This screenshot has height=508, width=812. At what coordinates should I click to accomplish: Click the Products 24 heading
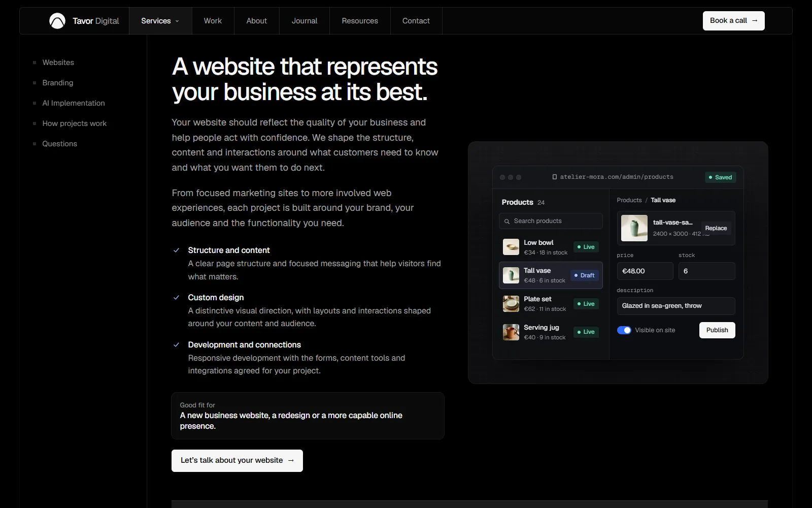523,202
